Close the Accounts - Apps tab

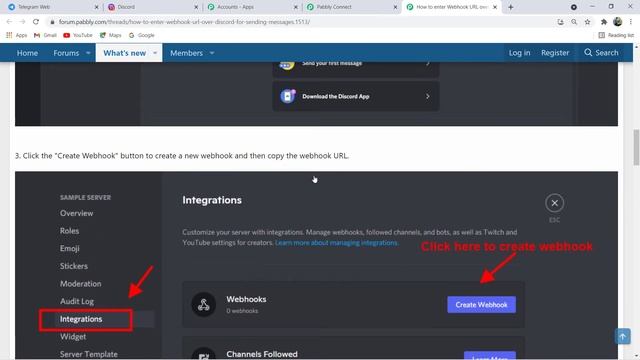tap(296, 7)
